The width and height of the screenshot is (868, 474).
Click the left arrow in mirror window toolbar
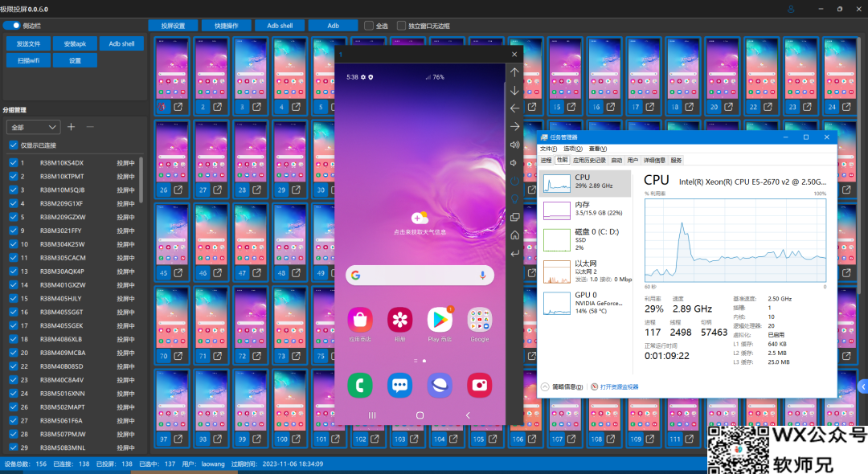tap(515, 108)
